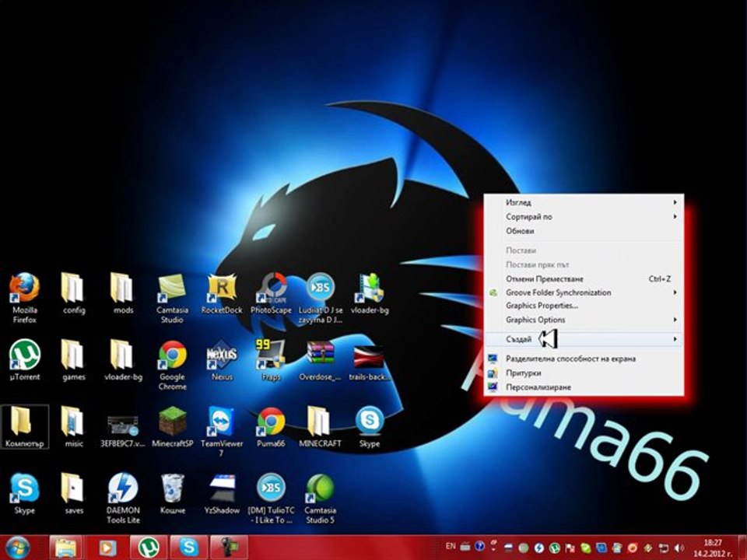Switch to the µTorrent taskbar button
Screen dimensions: 747x560
[148, 548]
